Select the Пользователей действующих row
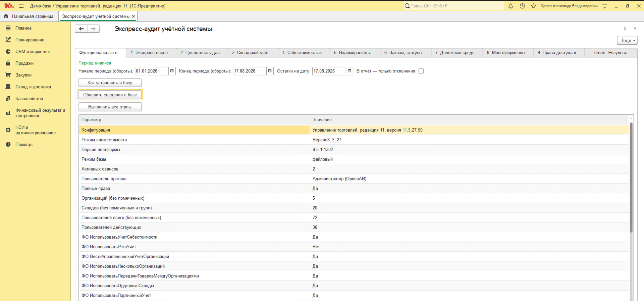 click(x=354, y=228)
